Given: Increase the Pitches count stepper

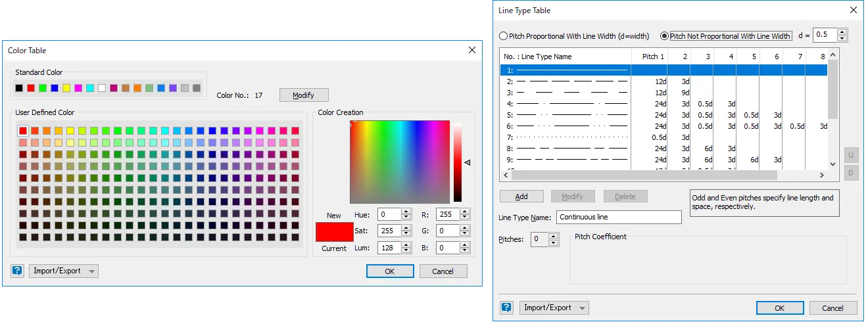Looking at the screenshot, I should (554, 236).
